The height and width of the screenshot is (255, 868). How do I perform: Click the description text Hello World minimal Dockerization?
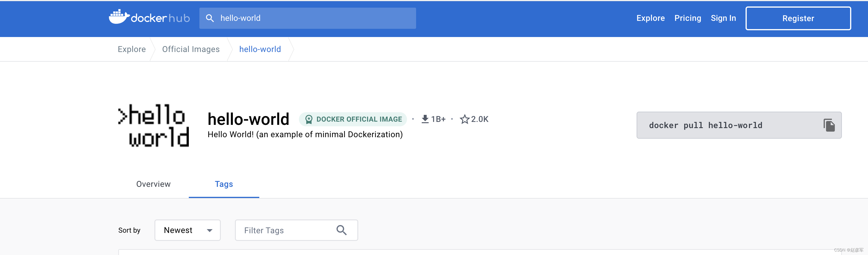click(305, 135)
